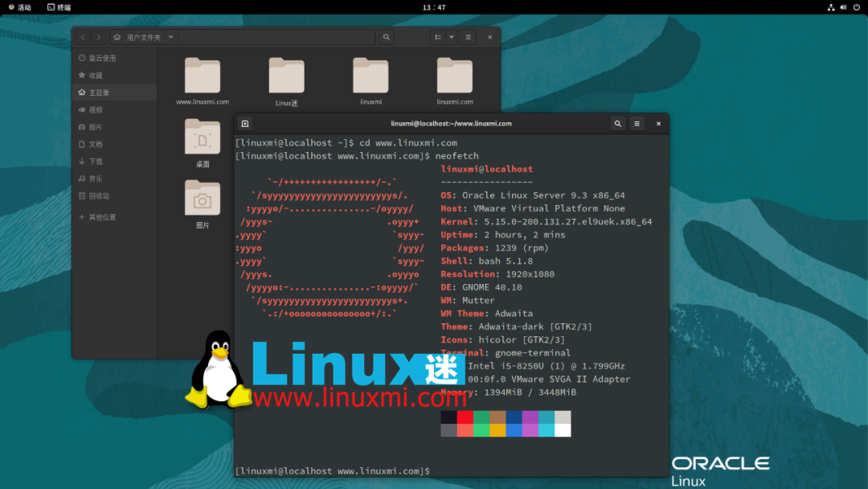Click the Resolution: 1920x1080 line
868x489 pixels.
point(497,274)
